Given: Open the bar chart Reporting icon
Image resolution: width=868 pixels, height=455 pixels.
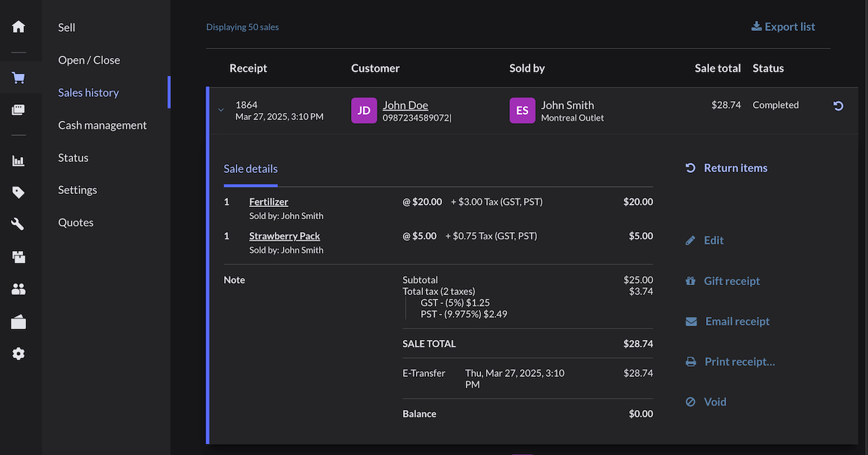Looking at the screenshot, I should tap(18, 161).
